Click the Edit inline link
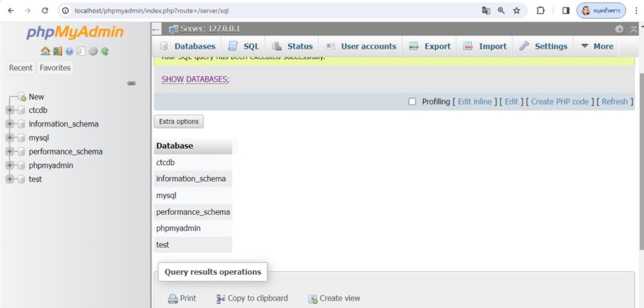The height and width of the screenshot is (308, 644). (x=474, y=102)
